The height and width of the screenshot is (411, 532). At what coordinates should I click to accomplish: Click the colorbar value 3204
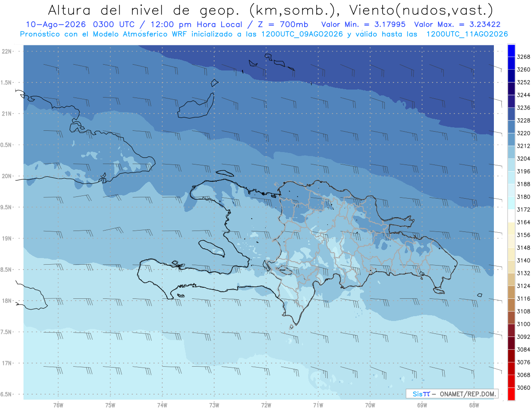click(x=524, y=159)
